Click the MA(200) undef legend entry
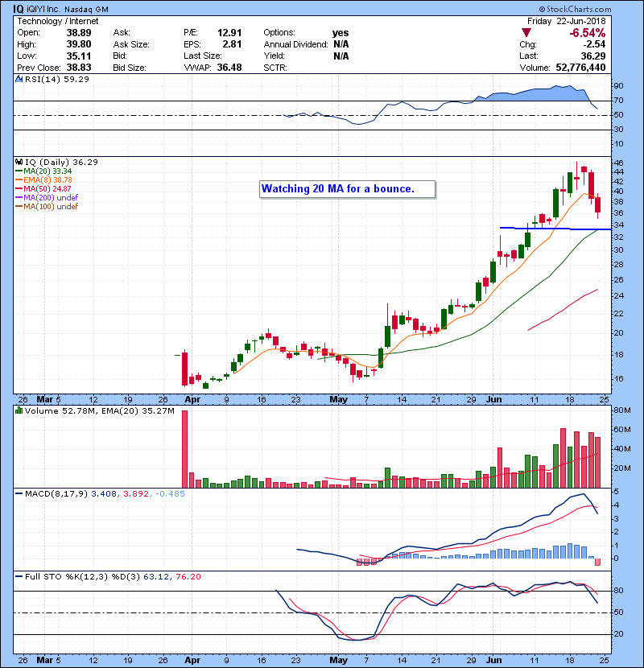This screenshot has width=644, height=668. coord(47,197)
